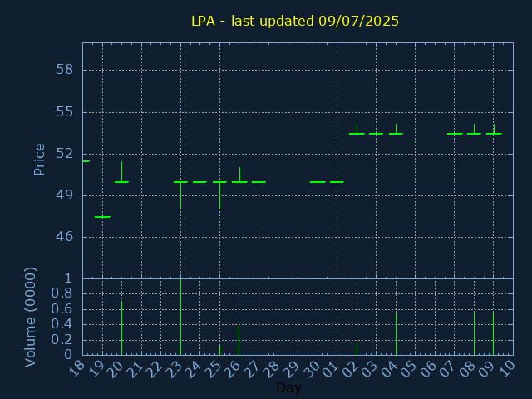This screenshot has height=399, width=532.
Task: Click the day 19 price marker near 47.5
Action: tap(102, 217)
